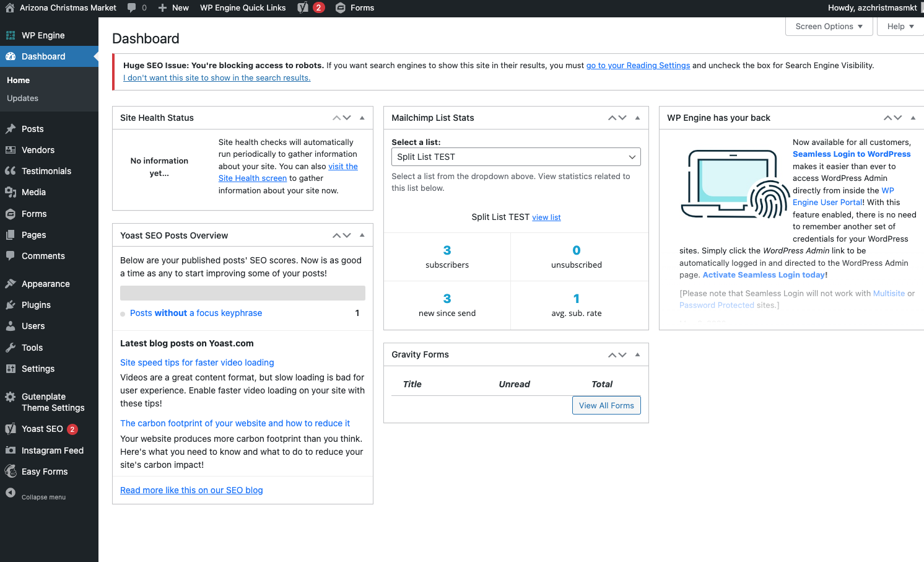
Task: Click Read more like this on SEO blog
Action: click(191, 490)
